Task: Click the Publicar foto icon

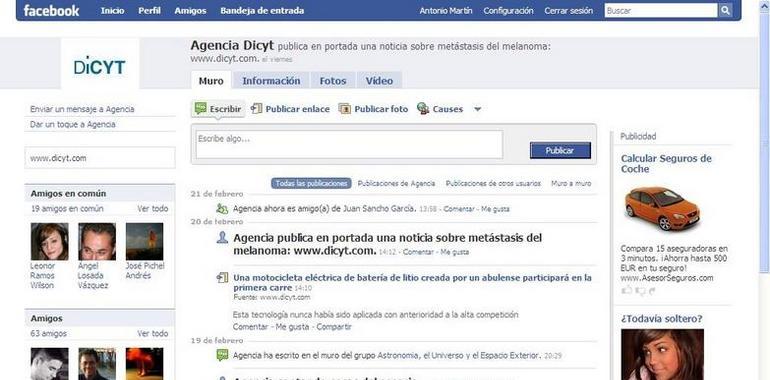Action: click(x=345, y=109)
